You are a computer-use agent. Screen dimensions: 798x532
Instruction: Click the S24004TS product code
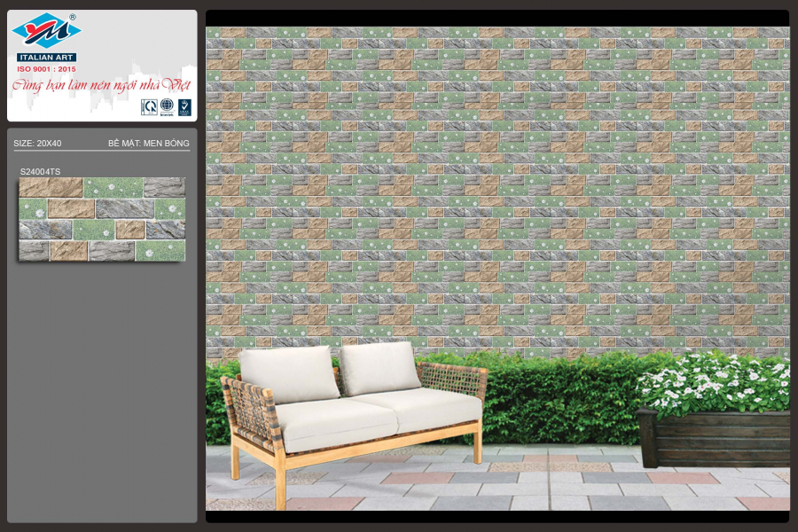coord(40,171)
